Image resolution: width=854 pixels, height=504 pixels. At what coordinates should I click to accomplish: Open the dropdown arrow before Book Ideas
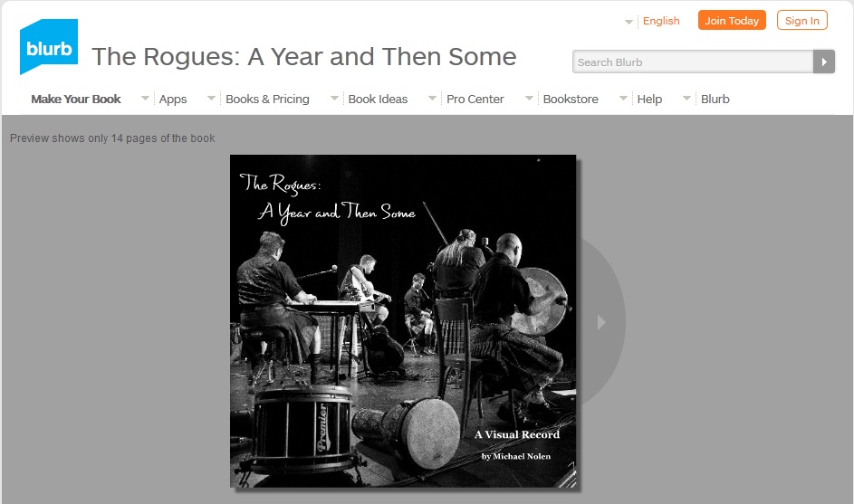coord(334,98)
